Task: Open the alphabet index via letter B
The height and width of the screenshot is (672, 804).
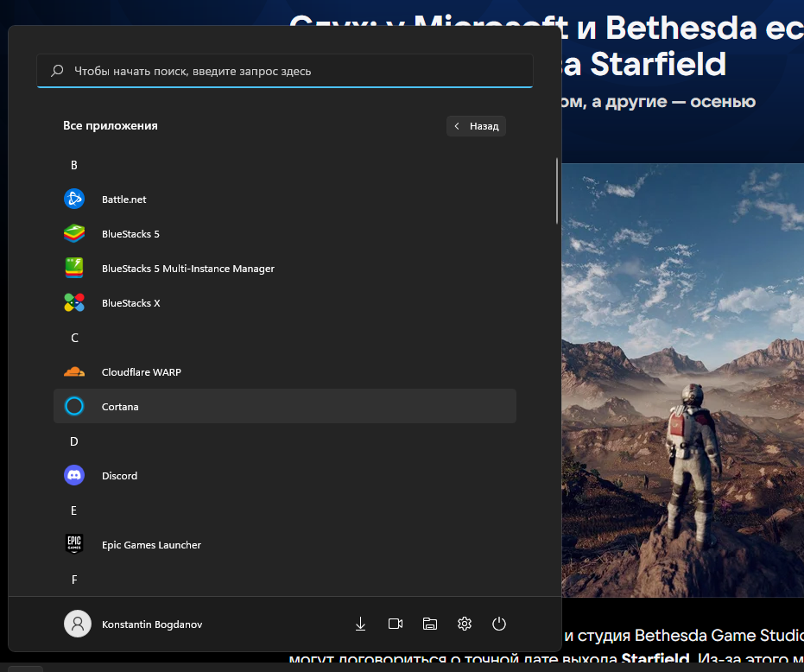Action: tap(74, 165)
